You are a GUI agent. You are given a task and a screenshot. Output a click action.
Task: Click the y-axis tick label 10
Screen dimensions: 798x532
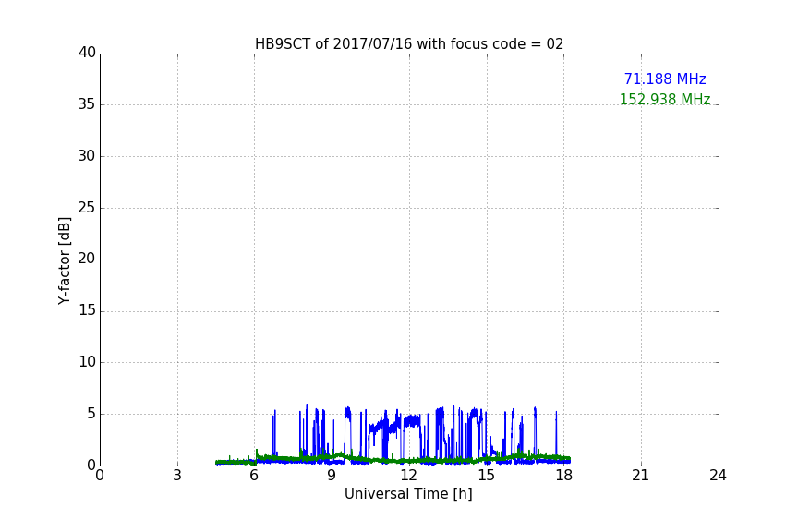click(x=87, y=362)
